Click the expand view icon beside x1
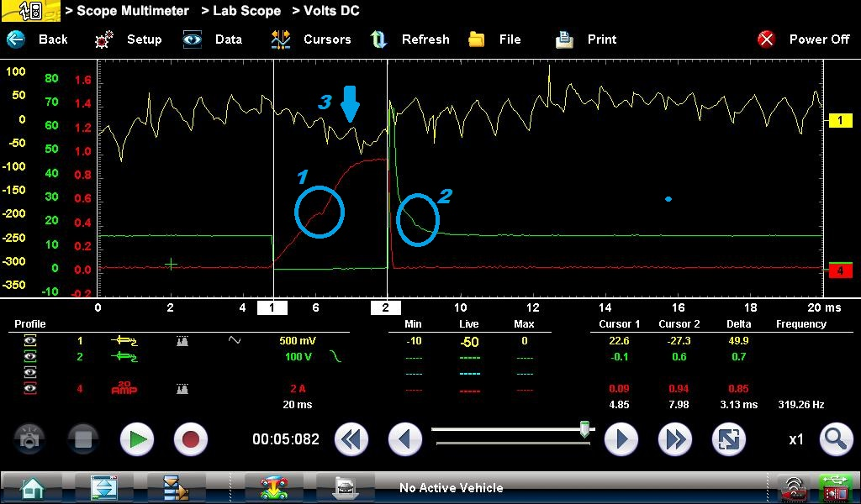 pyautogui.click(x=728, y=439)
